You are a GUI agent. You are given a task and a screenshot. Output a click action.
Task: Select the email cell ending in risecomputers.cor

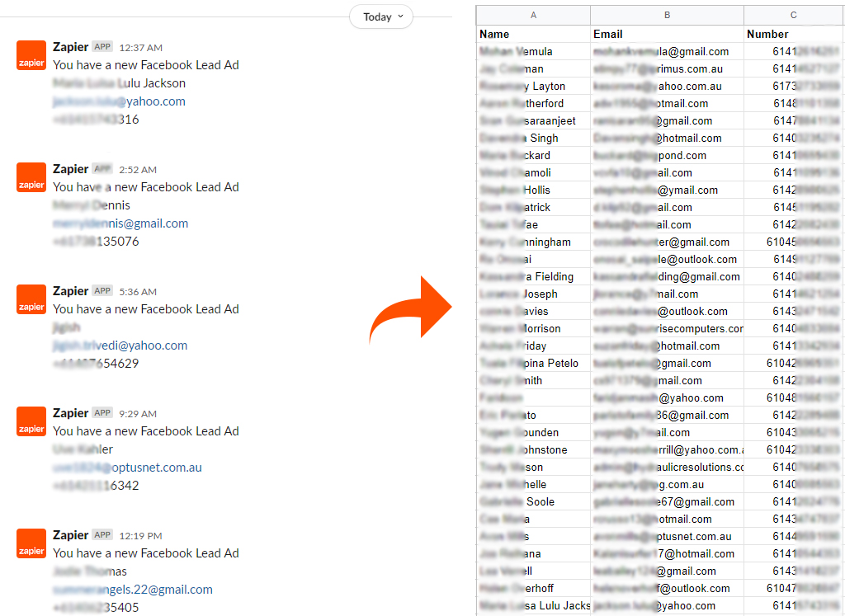pos(667,328)
